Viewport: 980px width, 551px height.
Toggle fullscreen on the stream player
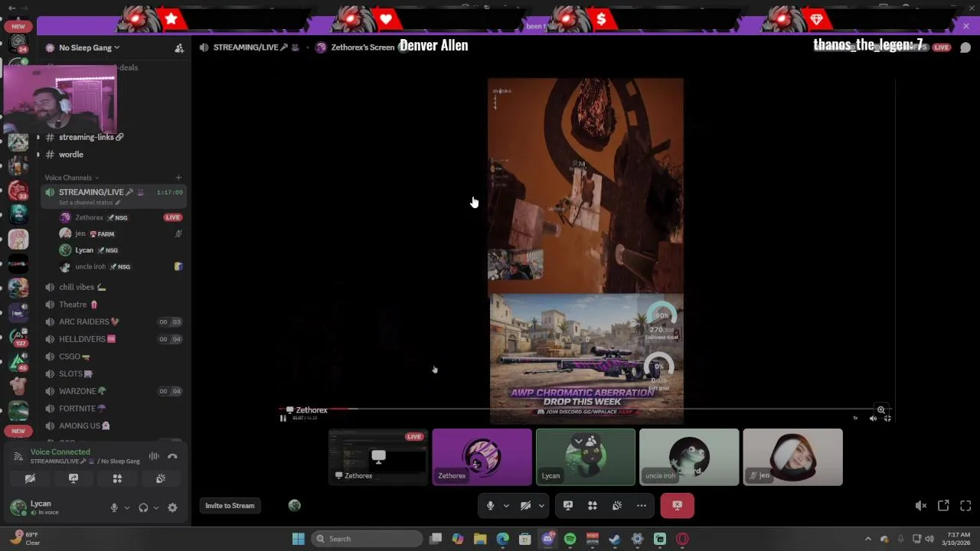[887, 419]
